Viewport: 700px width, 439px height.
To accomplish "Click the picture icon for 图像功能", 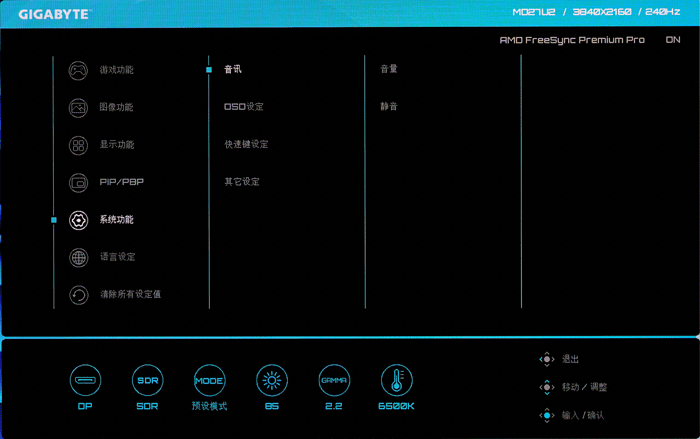I will [x=78, y=108].
